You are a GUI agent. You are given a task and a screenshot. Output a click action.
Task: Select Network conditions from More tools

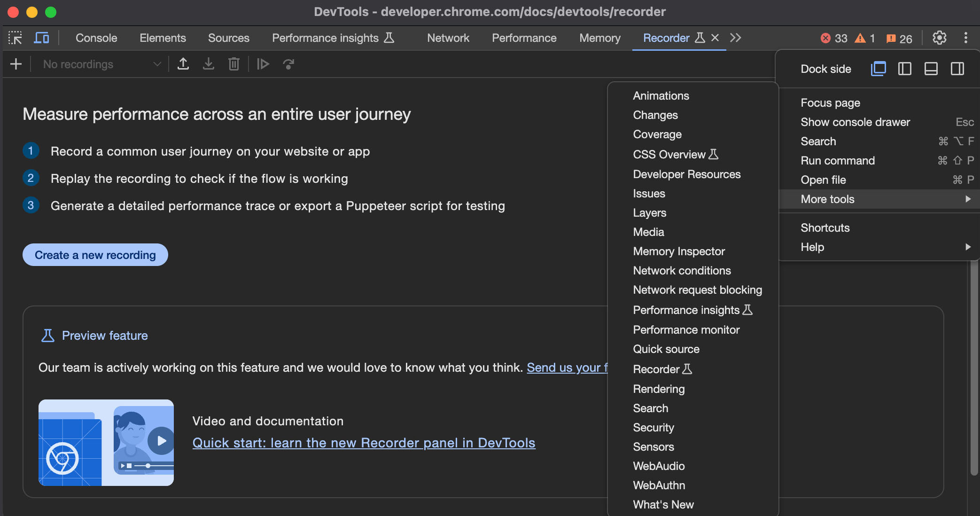pyautogui.click(x=681, y=270)
